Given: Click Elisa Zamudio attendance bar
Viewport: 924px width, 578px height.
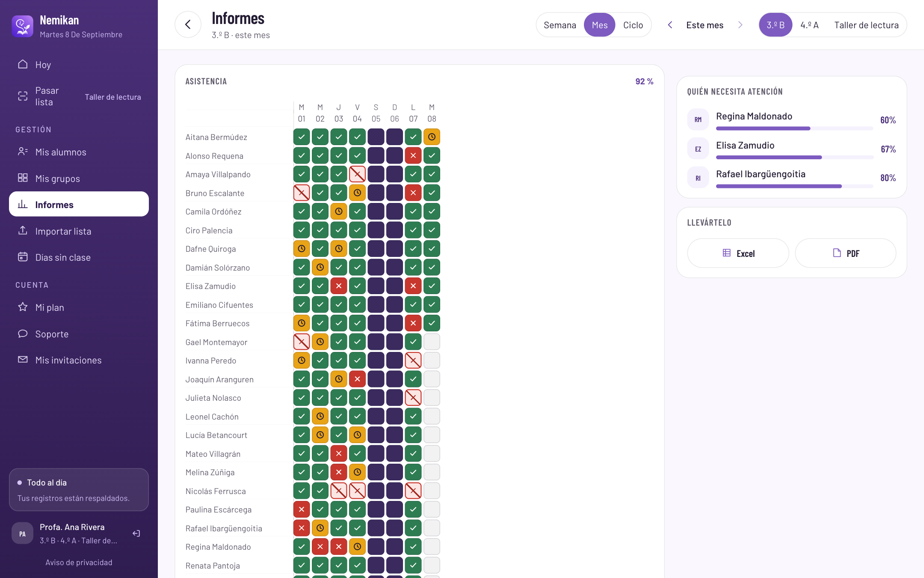Looking at the screenshot, I should click(x=794, y=157).
